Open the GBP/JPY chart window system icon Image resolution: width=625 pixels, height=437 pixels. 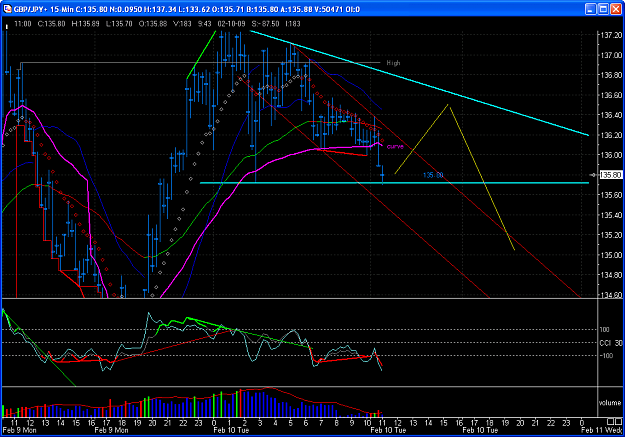coord(7,9)
